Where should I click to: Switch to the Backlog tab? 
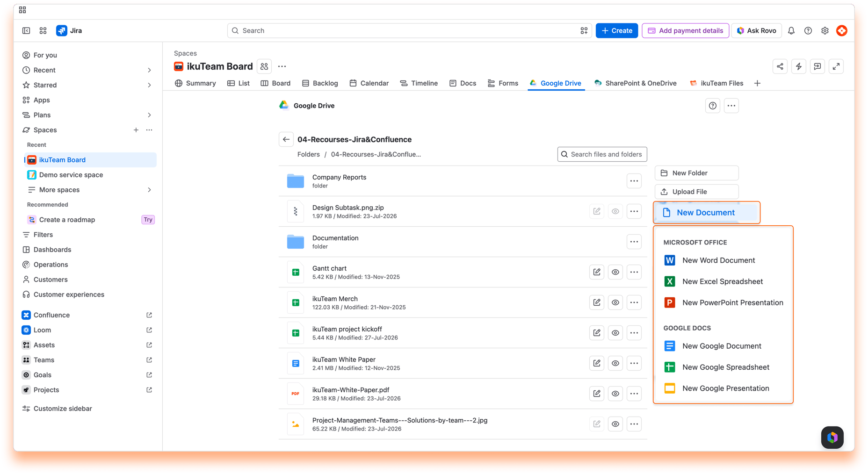tap(320, 83)
